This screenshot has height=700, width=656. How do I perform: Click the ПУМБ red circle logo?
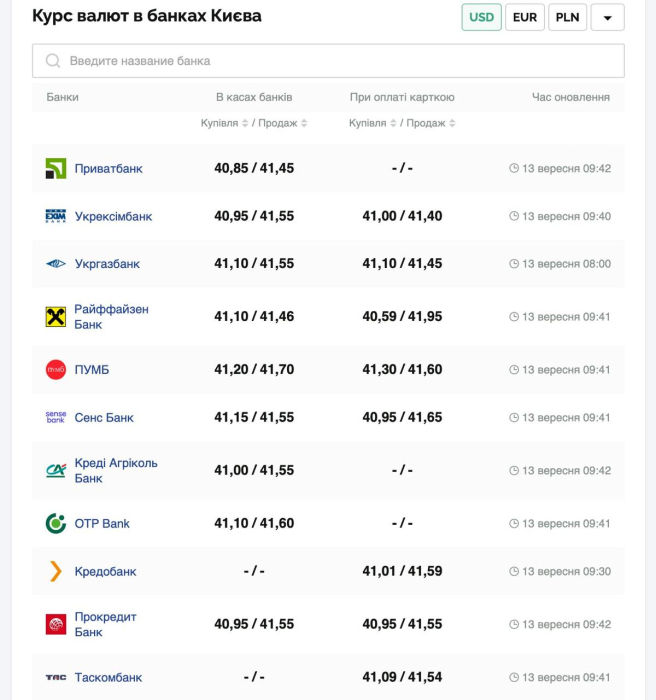(x=56, y=370)
